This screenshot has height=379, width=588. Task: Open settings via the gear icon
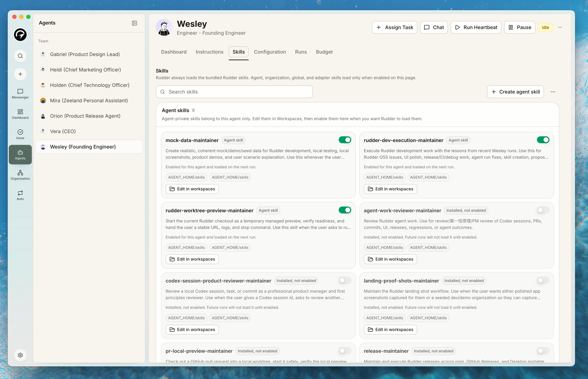tap(20, 355)
